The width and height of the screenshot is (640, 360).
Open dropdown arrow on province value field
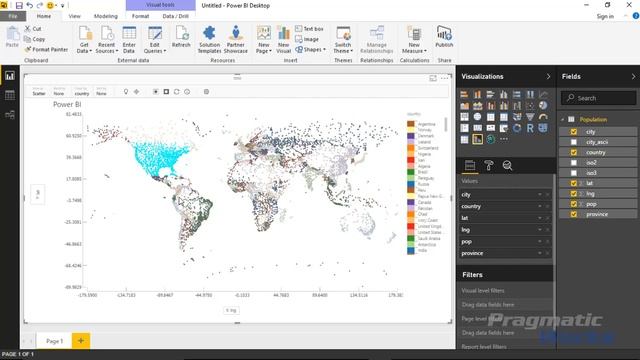(540, 253)
